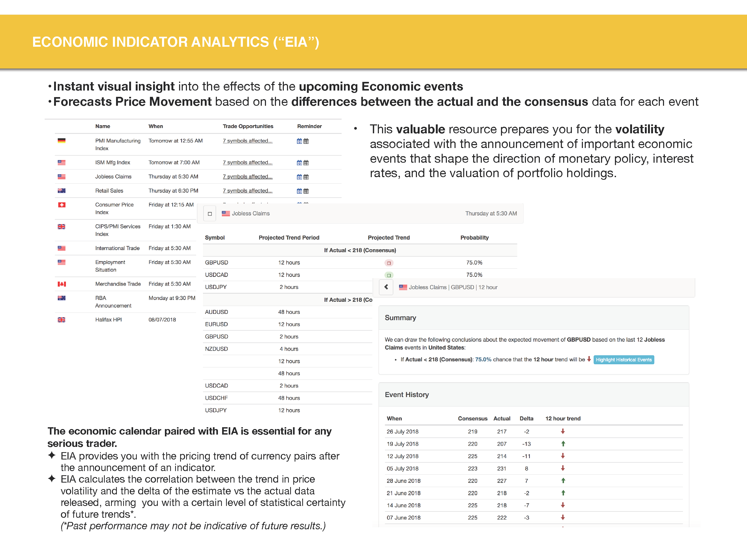Screen dimensions: 747x560
Task: Add PMI Manufacturing Index reminder to Outlook calendar
Action: pos(306,141)
